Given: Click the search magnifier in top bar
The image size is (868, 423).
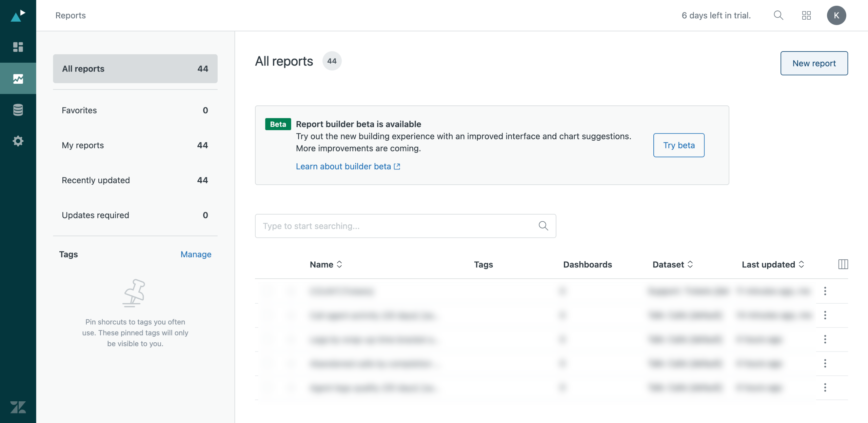Looking at the screenshot, I should click(778, 15).
